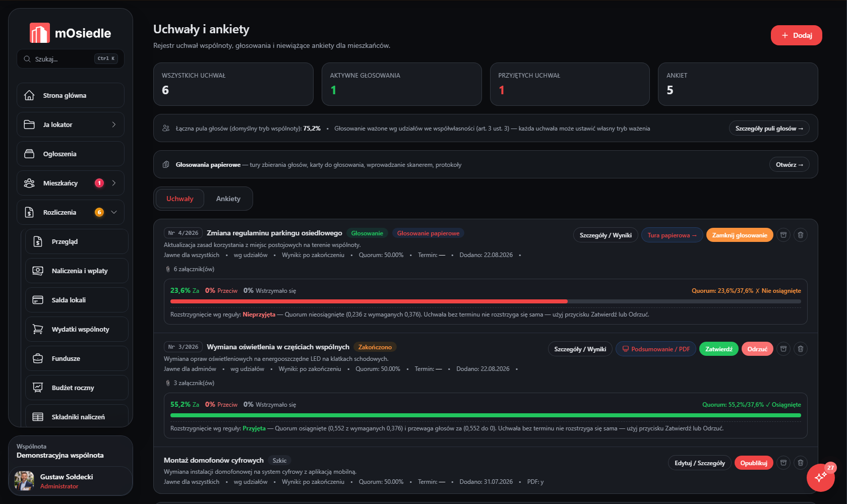
Task: Switch to the Uchwały tab
Action: tap(180, 199)
